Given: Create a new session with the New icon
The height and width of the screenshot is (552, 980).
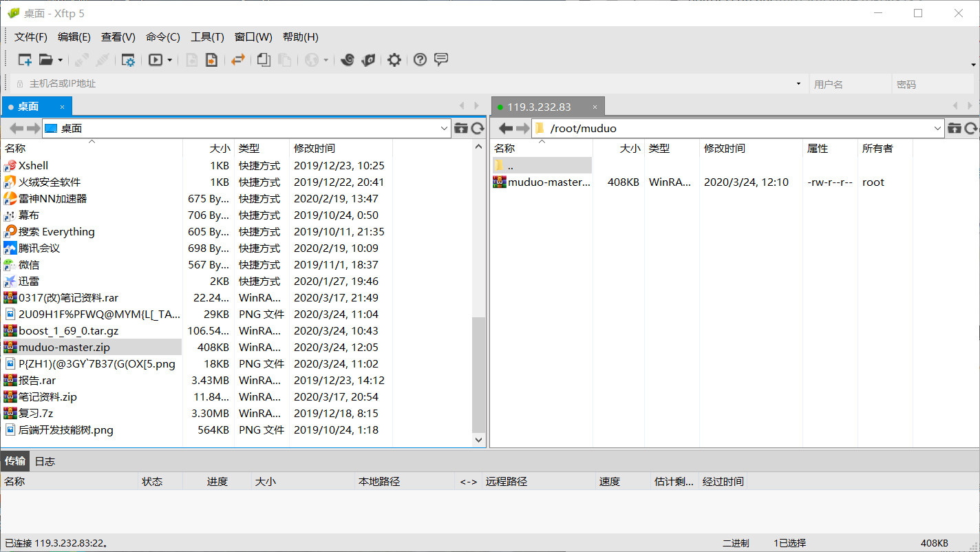Looking at the screenshot, I should click(24, 60).
